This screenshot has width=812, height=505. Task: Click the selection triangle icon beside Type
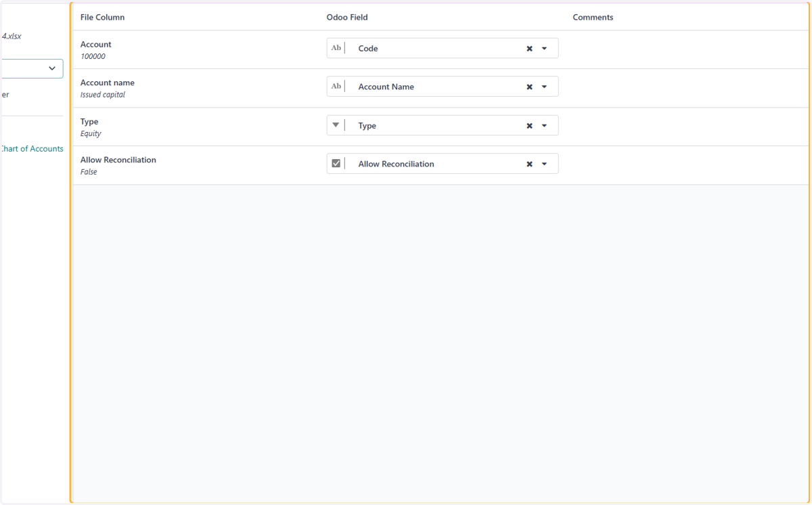[336, 125]
